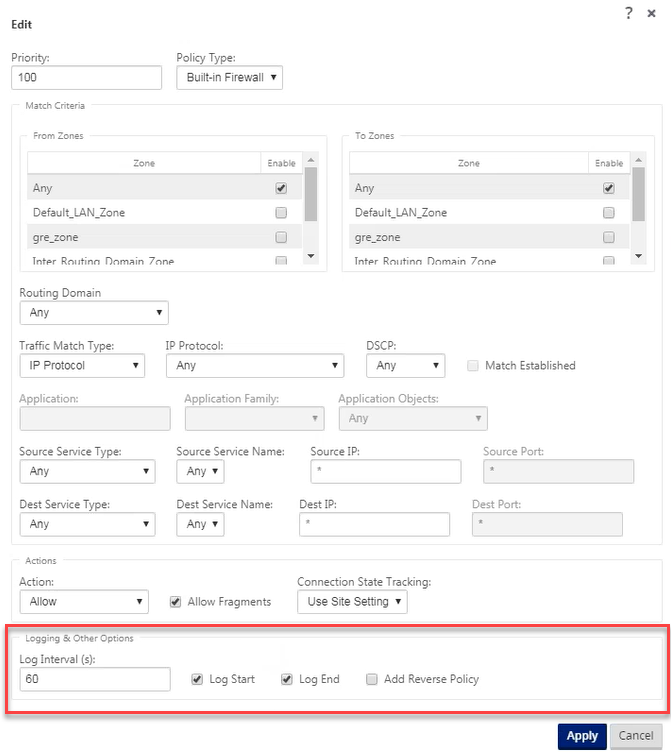Click To Zones scrollbar down arrow
The width and height of the screenshot is (671, 756).
[639, 256]
